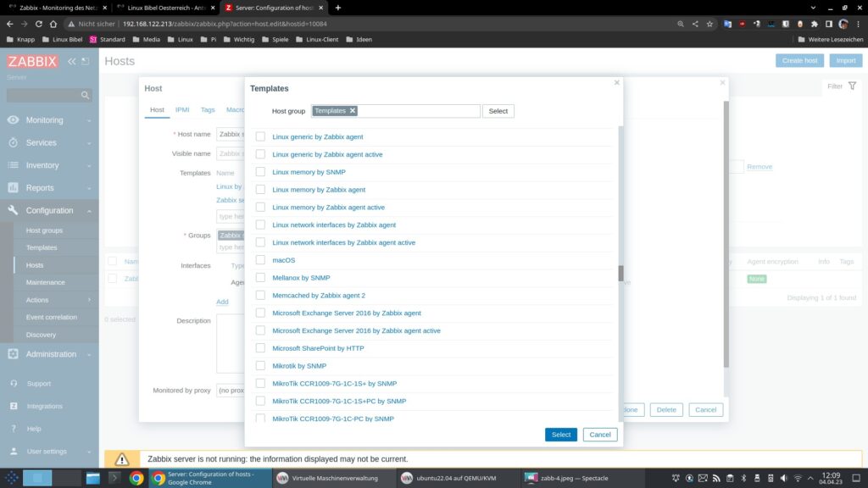Check Linux generic by Zabbix agent
Screen dimensions: 868x488
coord(260,136)
